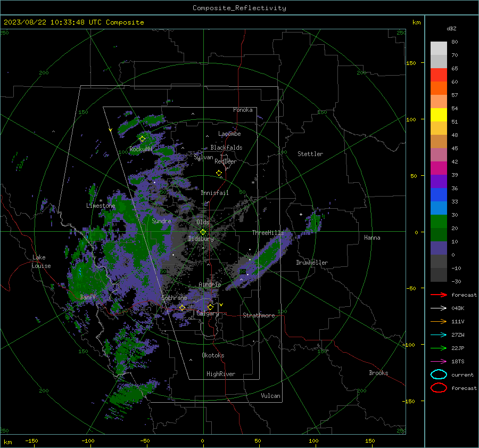
Task: Click the Stettler city label
Action: [310, 154]
